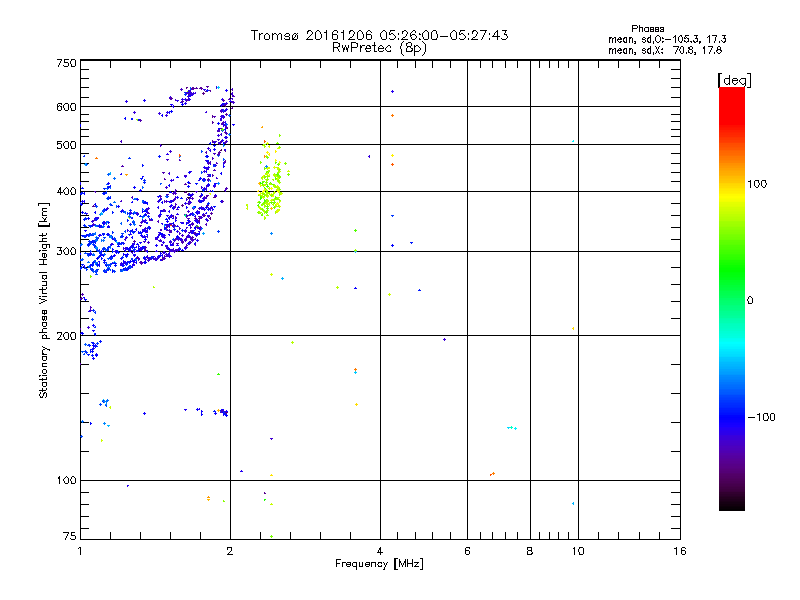
Task: Click the y-axis tick label "600"
Action: click(x=66, y=107)
